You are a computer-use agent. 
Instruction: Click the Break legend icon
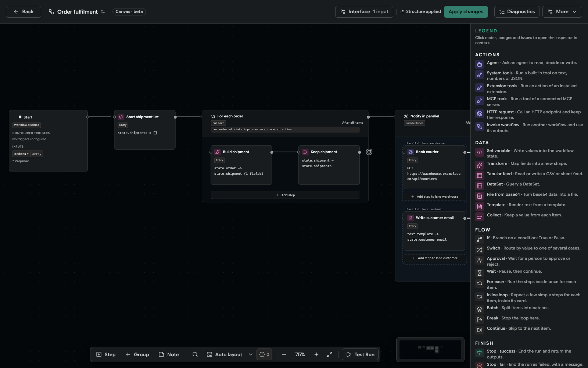point(480,320)
